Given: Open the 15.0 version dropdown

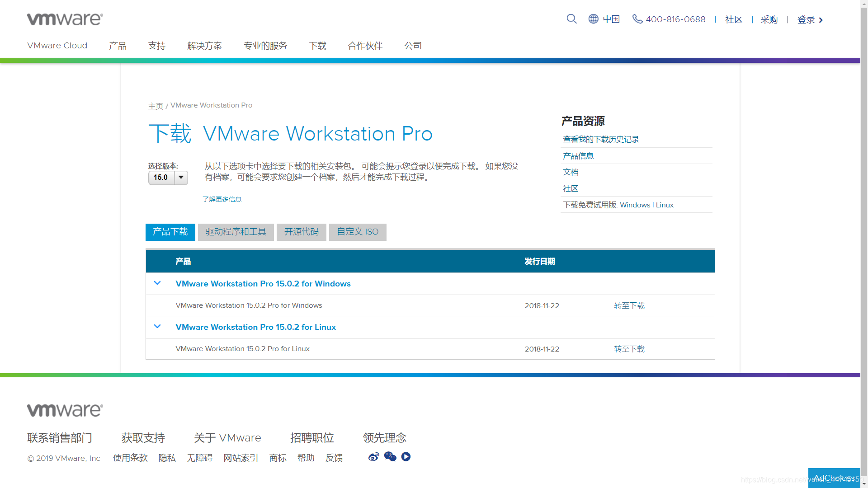Looking at the screenshot, I should (168, 178).
